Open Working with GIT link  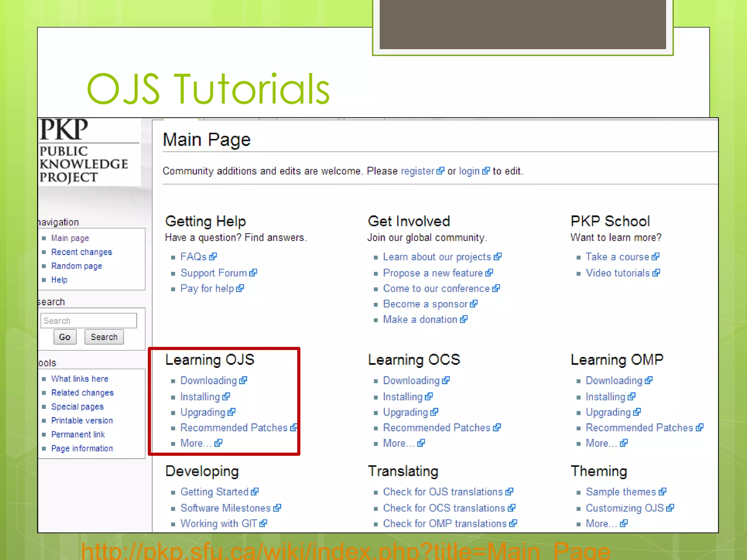click(x=219, y=523)
